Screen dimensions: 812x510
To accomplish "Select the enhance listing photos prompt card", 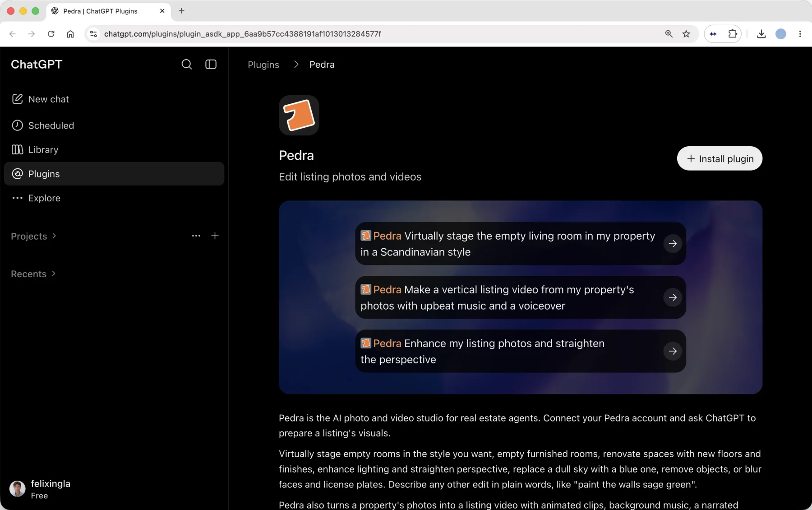I will coord(521,351).
